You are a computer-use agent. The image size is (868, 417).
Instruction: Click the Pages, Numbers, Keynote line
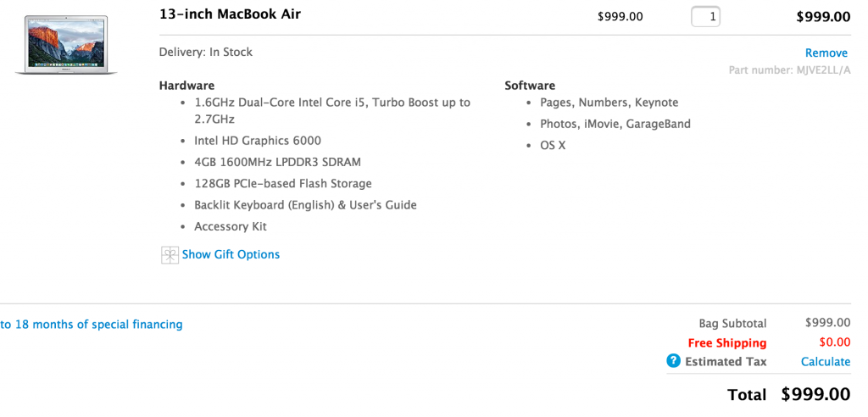[x=609, y=103]
